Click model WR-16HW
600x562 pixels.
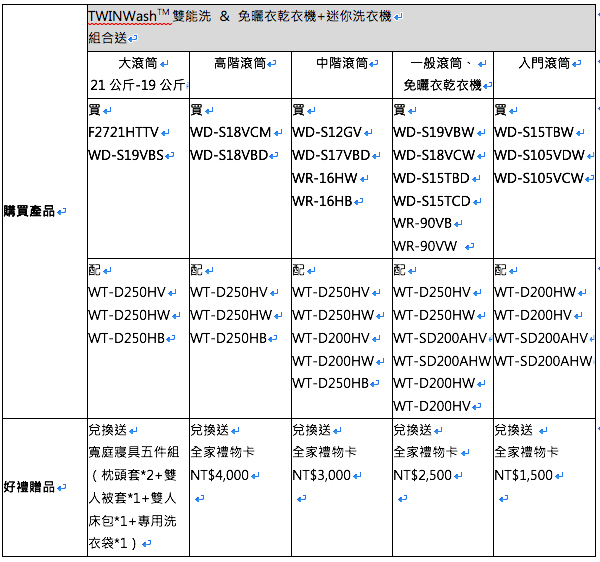point(325,178)
